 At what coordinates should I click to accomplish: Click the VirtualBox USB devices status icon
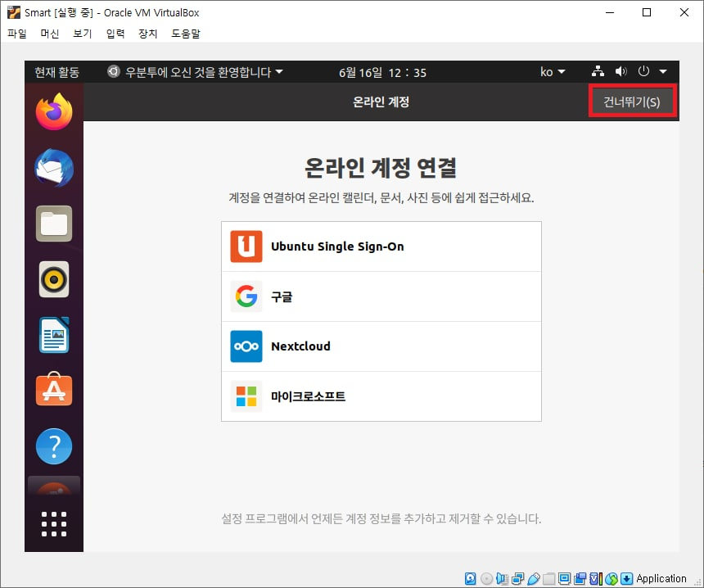(x=534, y=578)
